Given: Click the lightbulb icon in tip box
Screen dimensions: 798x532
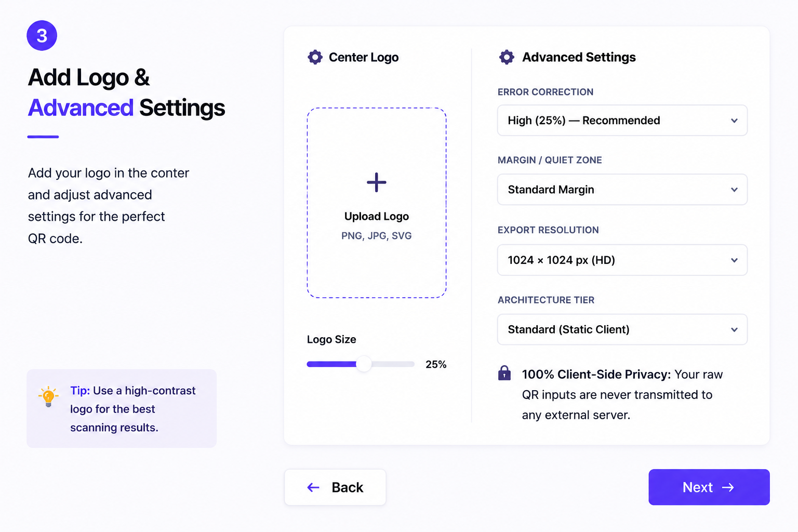Looking at the screenshot, I should (48, 396).
